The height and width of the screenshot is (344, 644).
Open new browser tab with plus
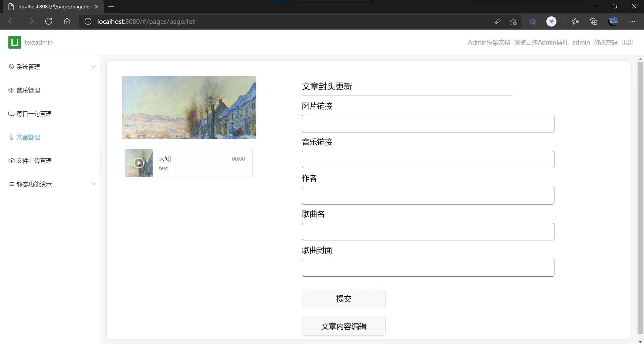coord(111,7)
